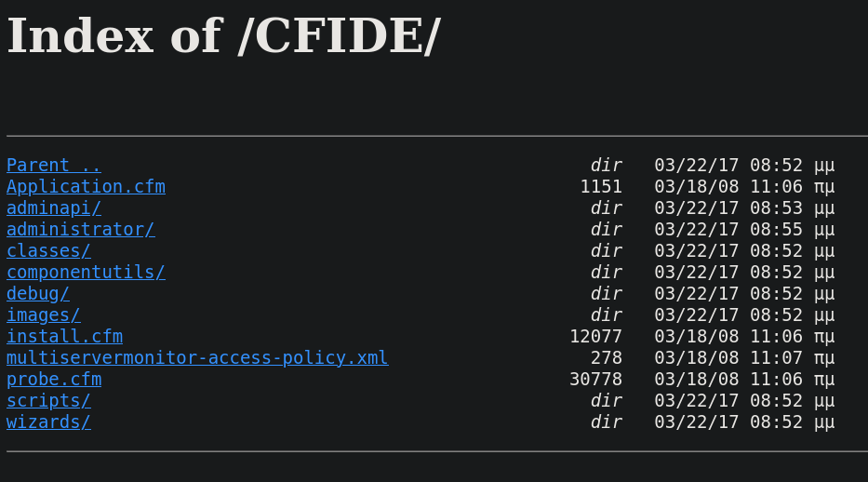Screen dimensions: 868x482
Task: Open the adminapi/ directory
Action: [54, 208]
